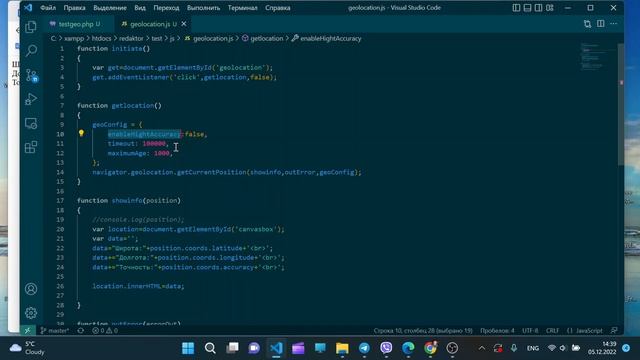Click the line and column status indicator

(x=423, y=331)
